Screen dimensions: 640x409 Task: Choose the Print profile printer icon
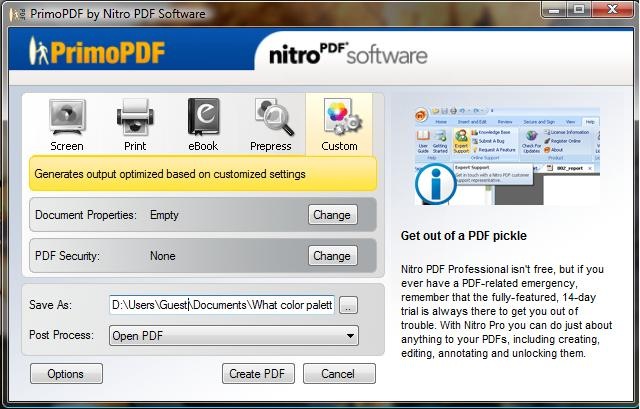135,117
